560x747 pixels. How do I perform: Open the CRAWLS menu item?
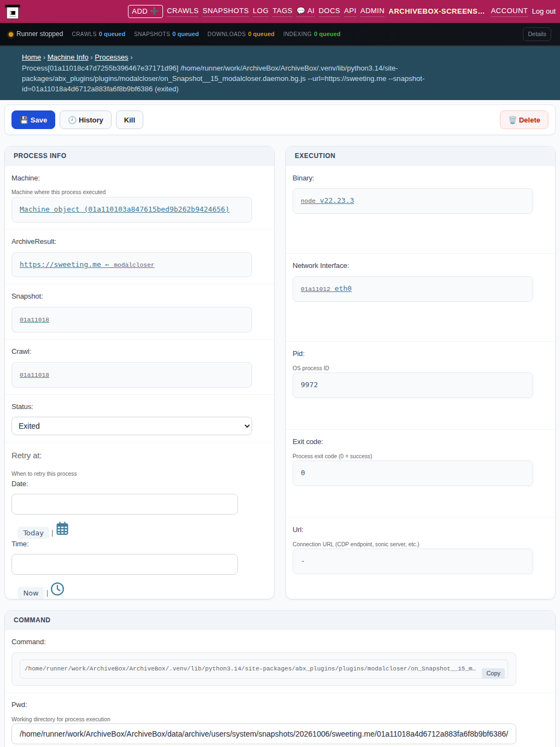pyautogui.click(x=183, y=11)
